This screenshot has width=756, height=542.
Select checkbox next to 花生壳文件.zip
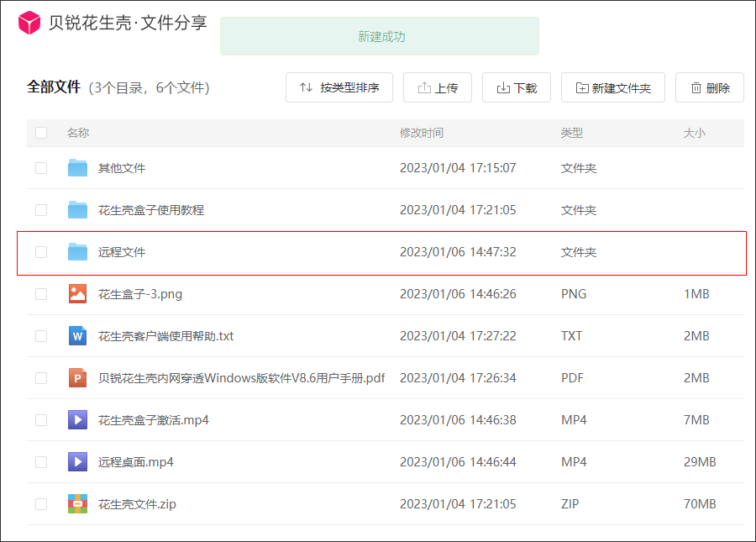tap(41, 504)
